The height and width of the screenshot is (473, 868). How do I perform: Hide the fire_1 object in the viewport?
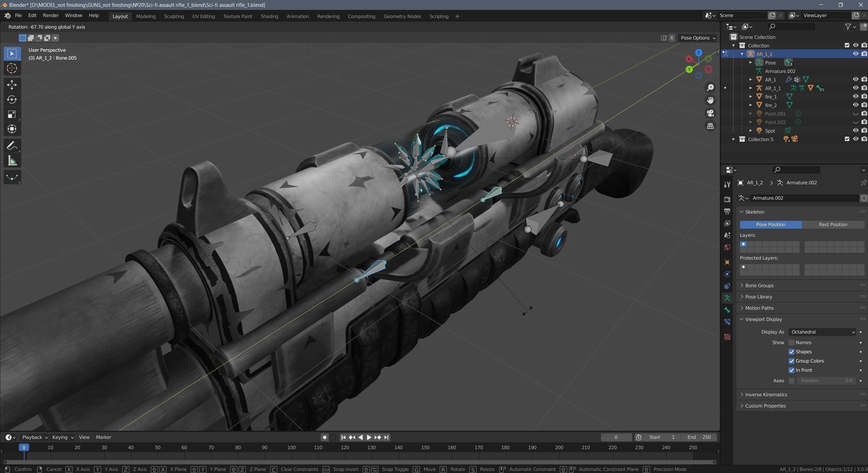point(855,96)
